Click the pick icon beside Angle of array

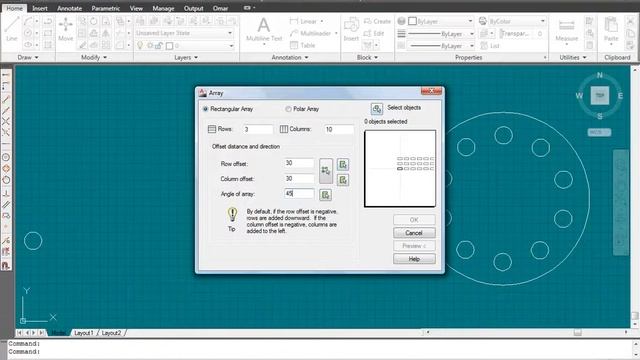325,195
